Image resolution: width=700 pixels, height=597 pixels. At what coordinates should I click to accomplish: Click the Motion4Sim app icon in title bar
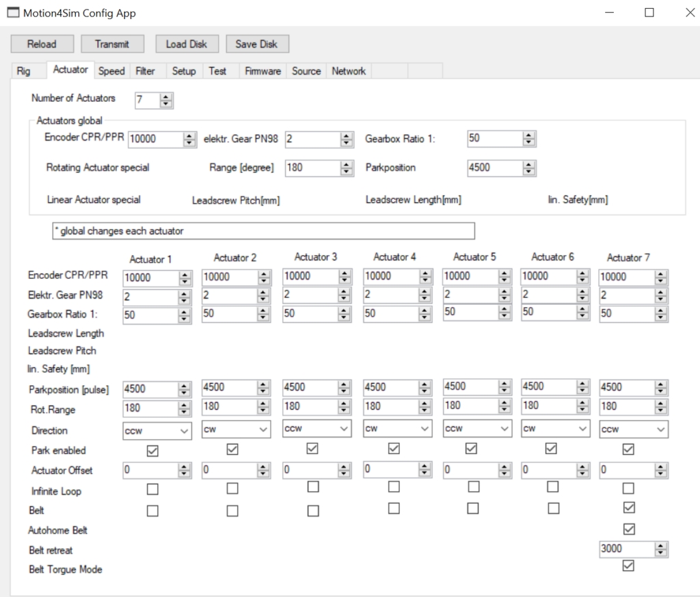pyautogui.click(x=13, y=13)
